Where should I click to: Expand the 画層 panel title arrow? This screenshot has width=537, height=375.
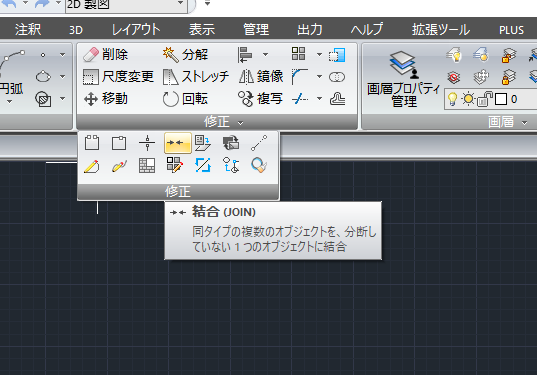(525, 123)
